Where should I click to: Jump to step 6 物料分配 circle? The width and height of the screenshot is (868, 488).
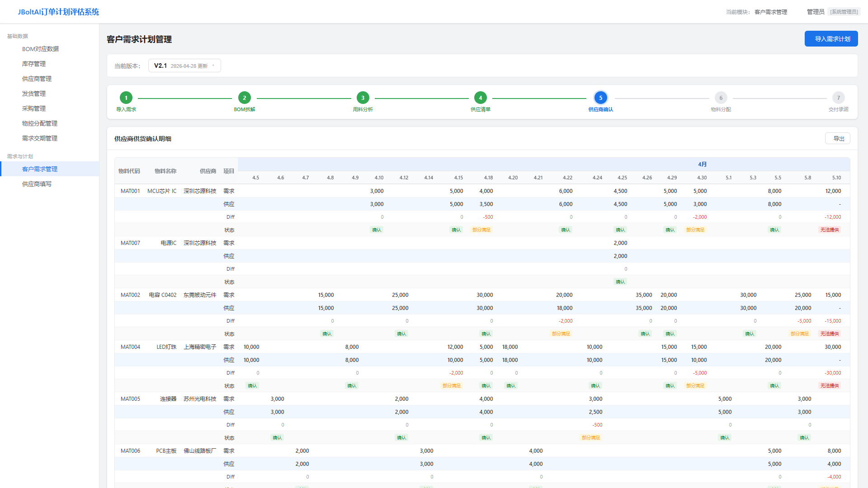point(721,98)
